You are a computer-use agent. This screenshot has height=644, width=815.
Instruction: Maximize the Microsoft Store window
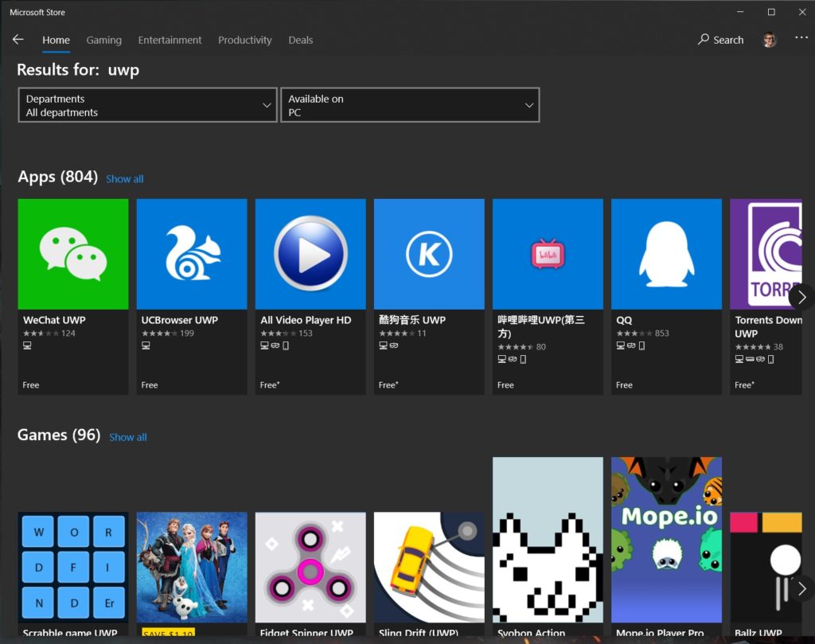point(771,12)
